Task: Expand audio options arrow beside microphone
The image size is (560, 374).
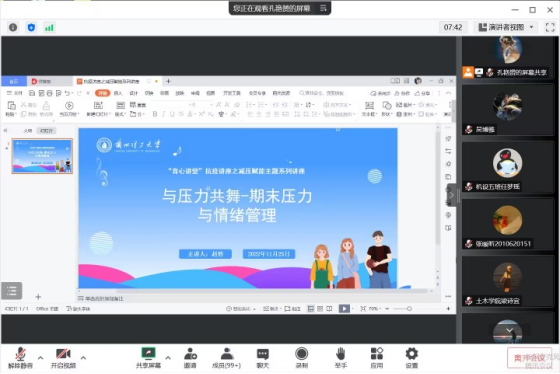Action: point(40,358)
